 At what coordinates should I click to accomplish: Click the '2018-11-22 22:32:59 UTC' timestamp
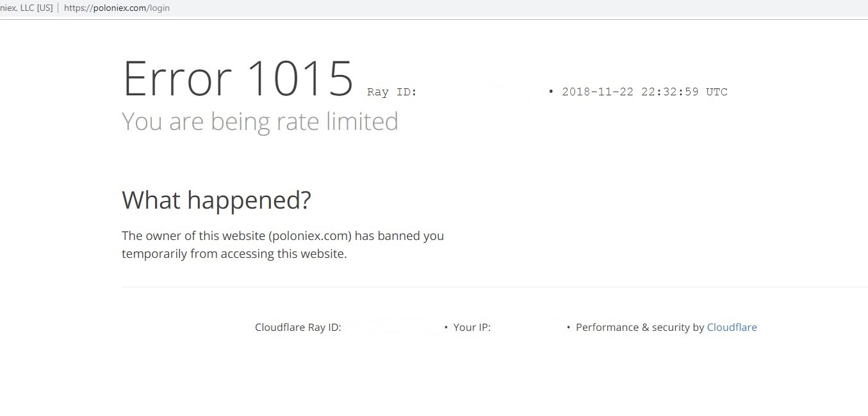644,92
